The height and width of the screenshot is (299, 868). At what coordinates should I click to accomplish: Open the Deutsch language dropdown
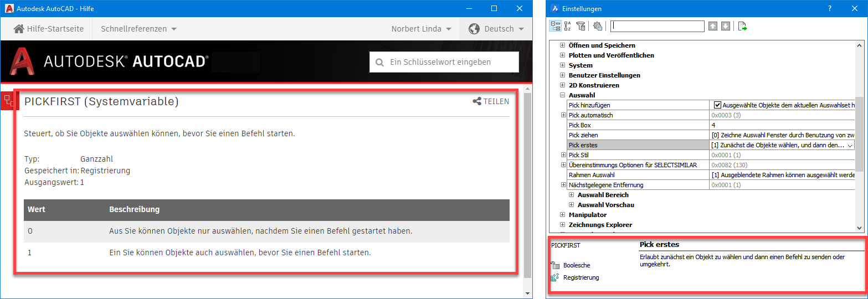pos(496,29)
